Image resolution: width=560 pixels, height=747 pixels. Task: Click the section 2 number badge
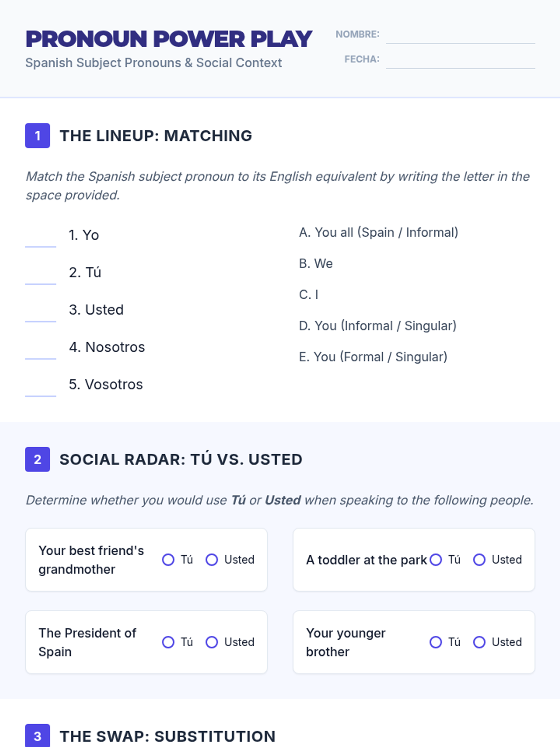tap(38, 459)
